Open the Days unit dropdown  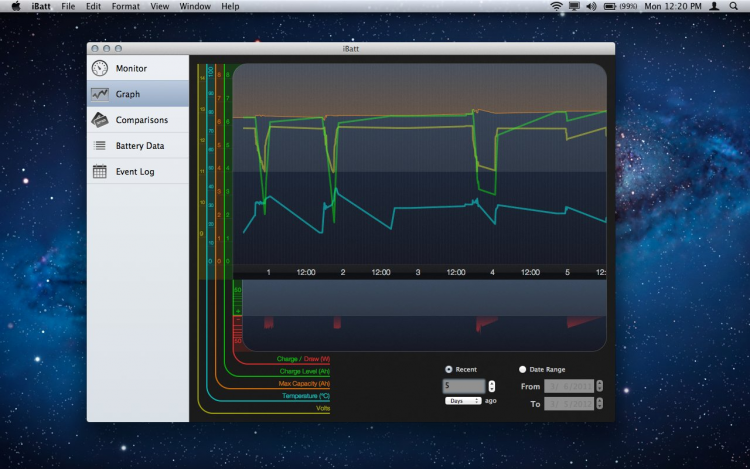[x=463, y=400]
